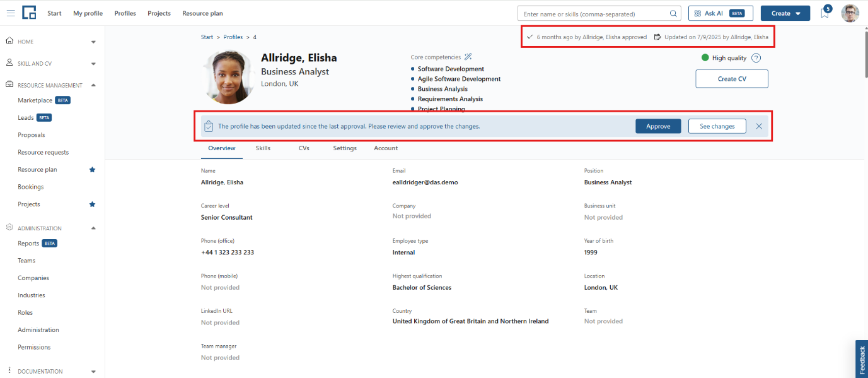
Task: Click the star next to Resource plan
Action: click(x=92, y=170)
